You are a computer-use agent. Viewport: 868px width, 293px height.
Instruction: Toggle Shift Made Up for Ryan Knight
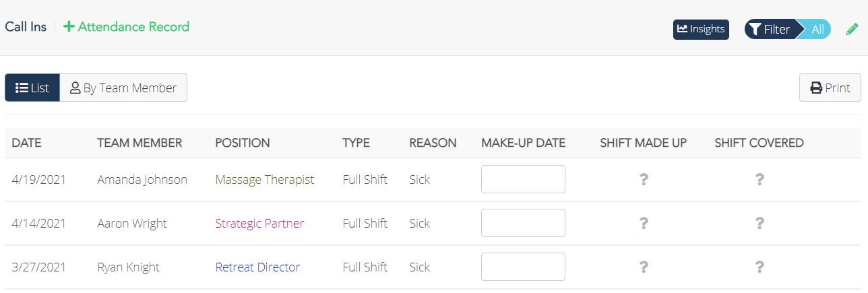[644, 267]
